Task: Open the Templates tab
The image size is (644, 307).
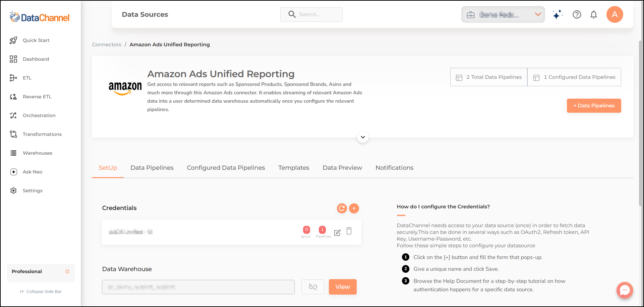Action: (x=294, y=168)
